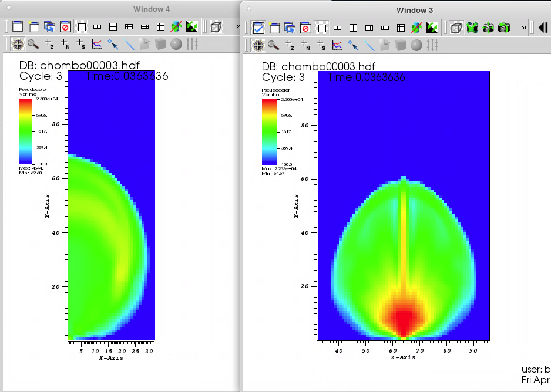The width and height of the screenshot is (551, 392).
Task: Enable the Line tool in Window 4
Action: [x=129, y=44]
